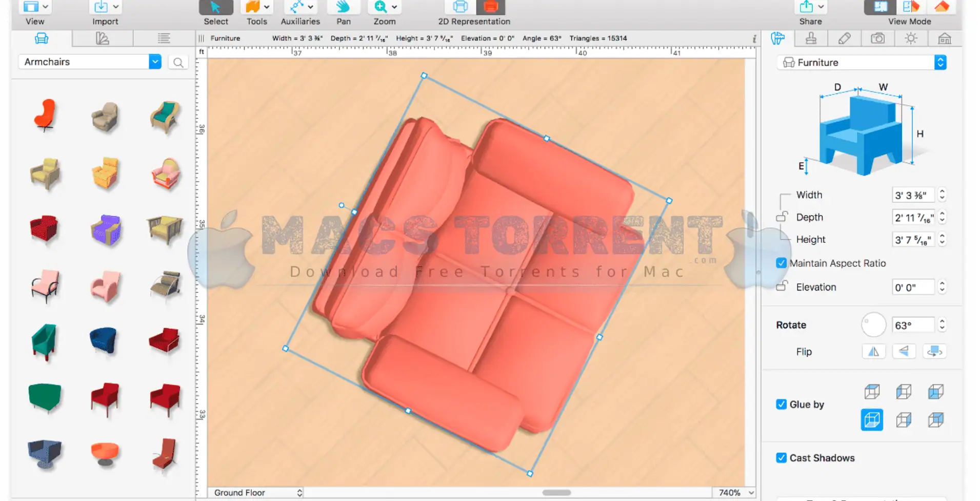
Task: Open the object properties inspector tab
Action: tap(778, 38)
